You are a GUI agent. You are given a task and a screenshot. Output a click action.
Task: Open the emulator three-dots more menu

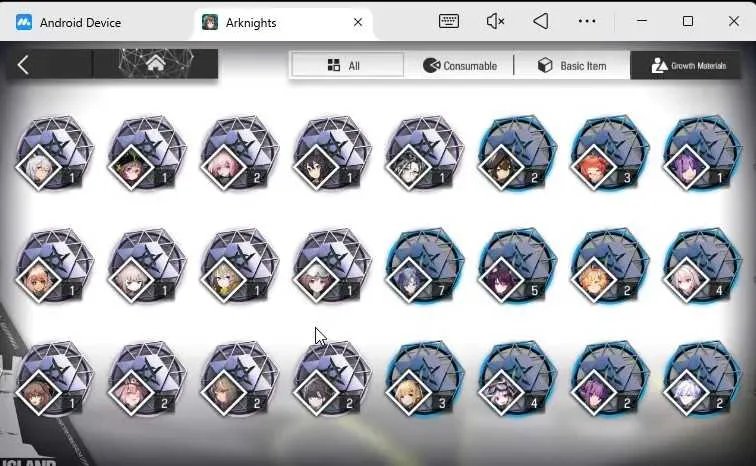point(587,21)
